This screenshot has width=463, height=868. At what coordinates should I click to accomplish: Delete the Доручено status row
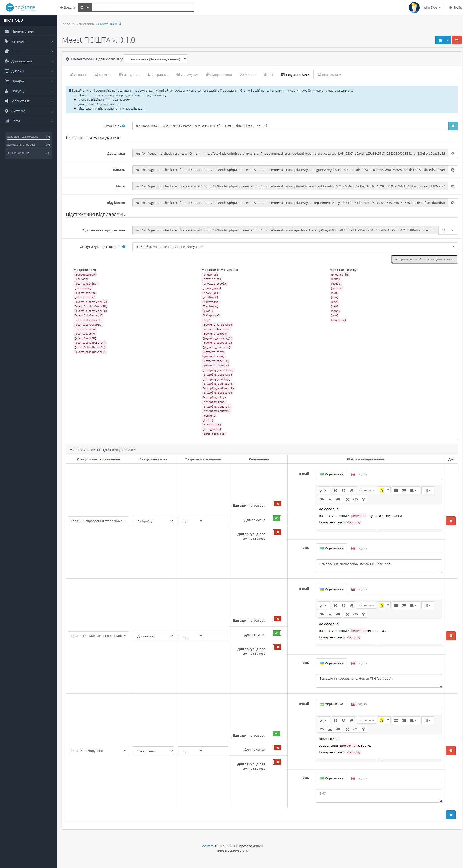click(x=451, y=750)
